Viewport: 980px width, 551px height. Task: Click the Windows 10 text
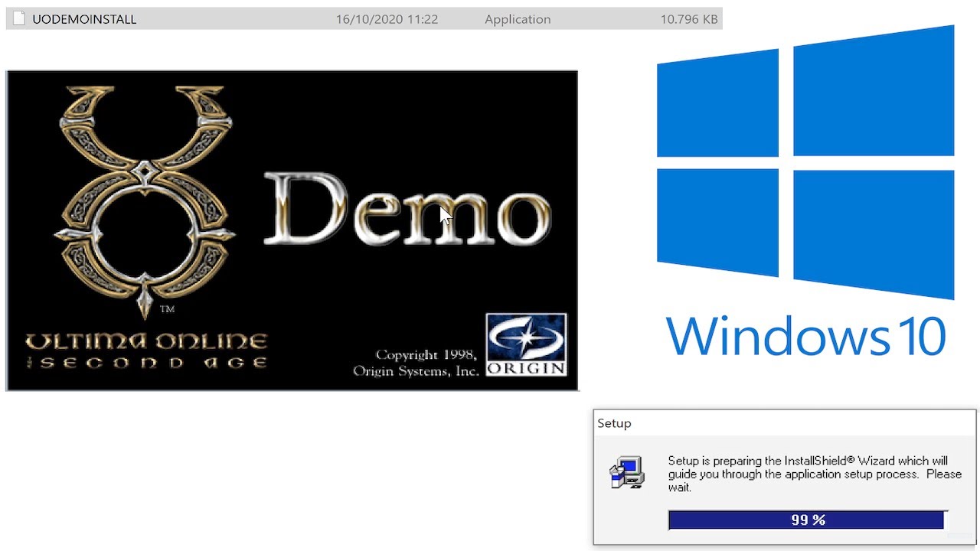pyautogui.click(x=805, y=337)
